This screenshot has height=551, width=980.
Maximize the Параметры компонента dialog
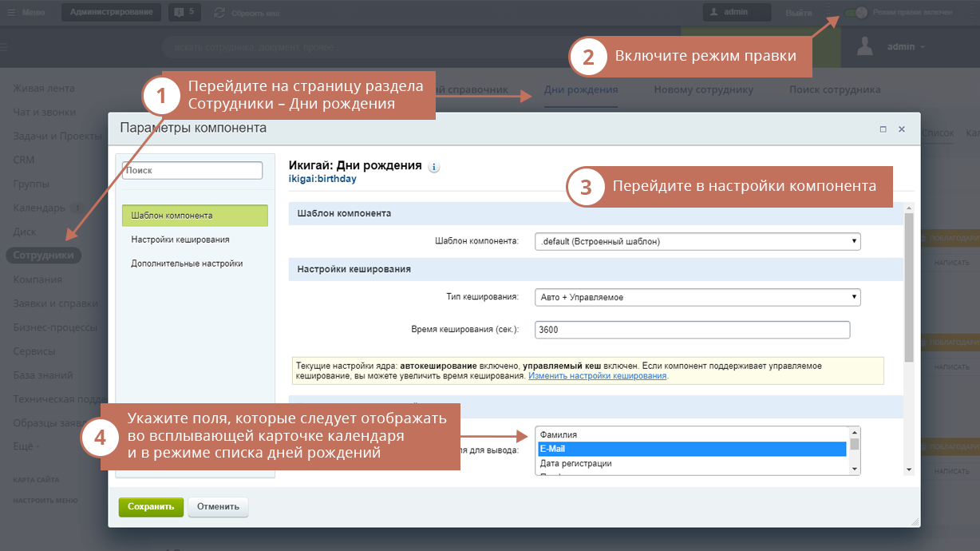coord(883,129)
